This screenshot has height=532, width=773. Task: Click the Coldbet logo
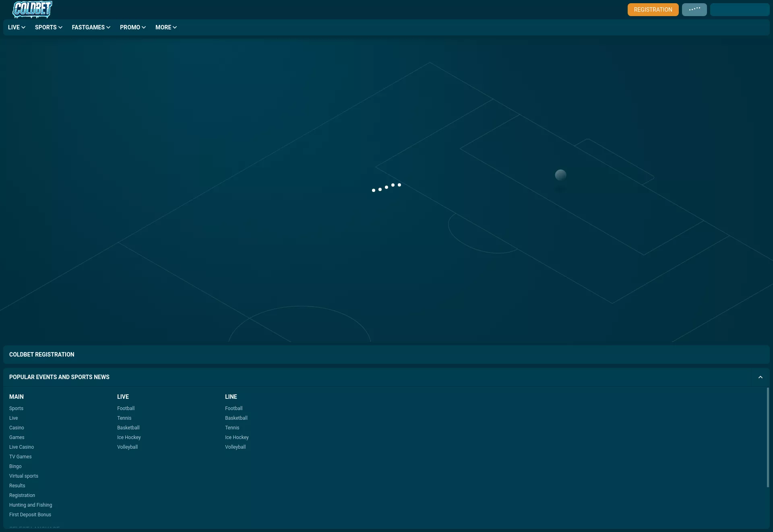[x=32, y=9]
